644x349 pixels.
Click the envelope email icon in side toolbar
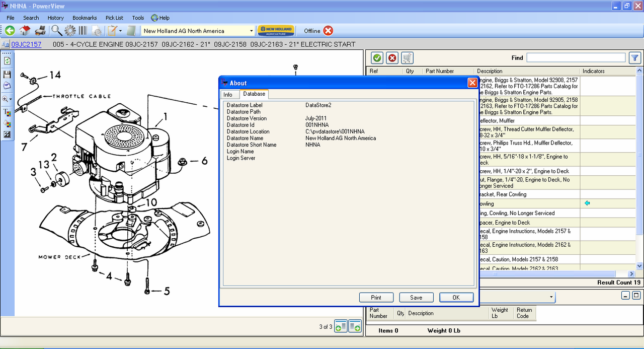[x=7, y=85]
